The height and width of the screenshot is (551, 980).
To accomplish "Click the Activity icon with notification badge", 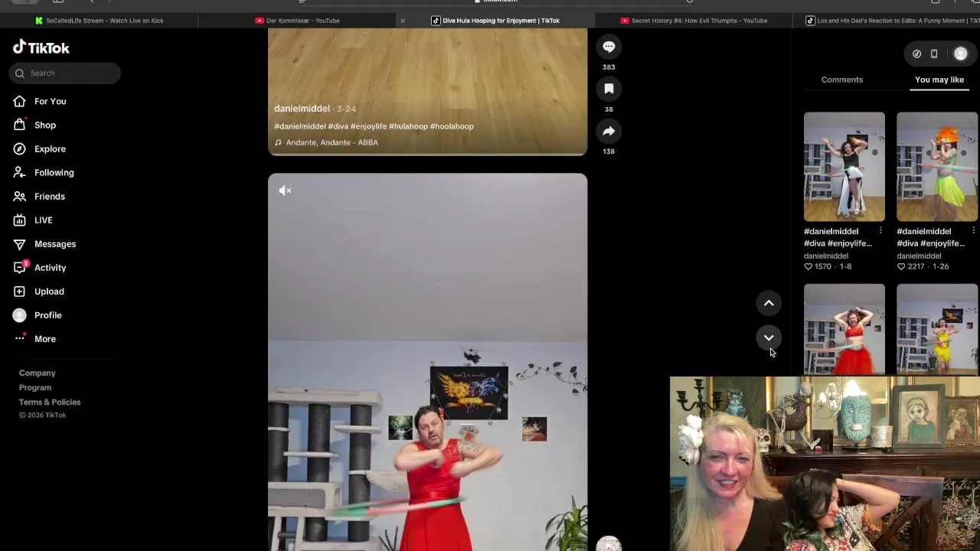I will [x=20, y=267].
